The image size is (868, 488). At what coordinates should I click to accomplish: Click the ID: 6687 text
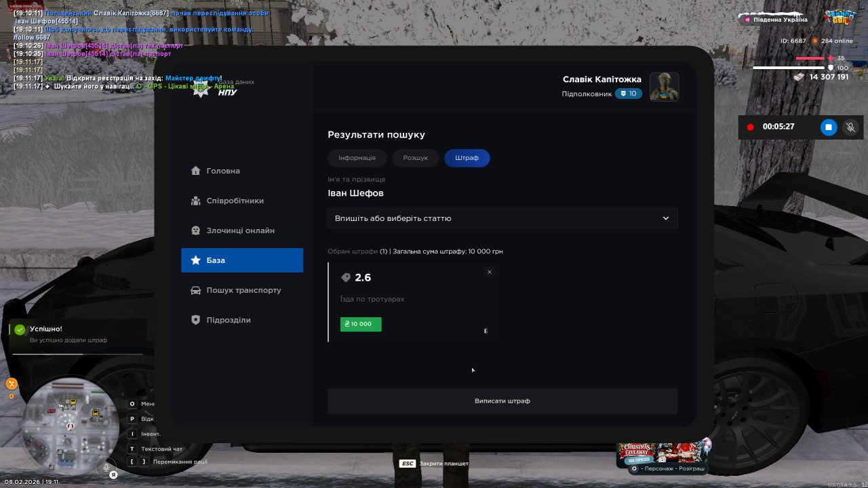pyautogui.click(x=793, y=41)
